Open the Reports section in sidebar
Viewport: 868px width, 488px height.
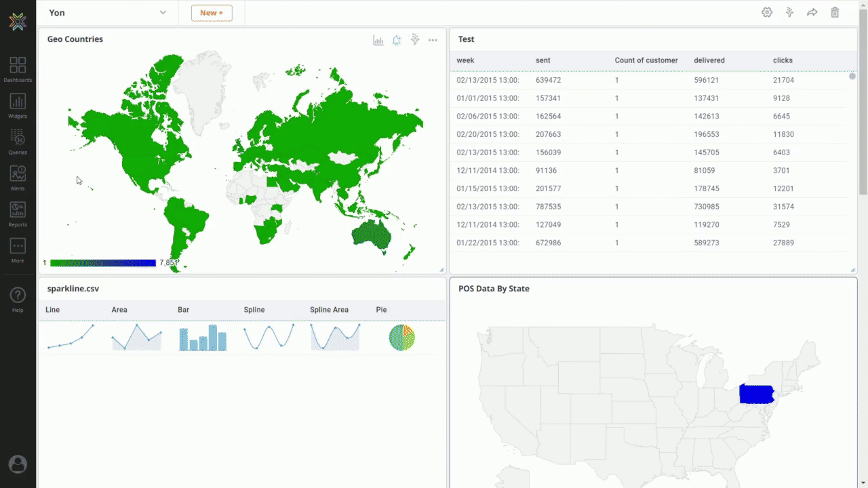(x=18, y=214)
